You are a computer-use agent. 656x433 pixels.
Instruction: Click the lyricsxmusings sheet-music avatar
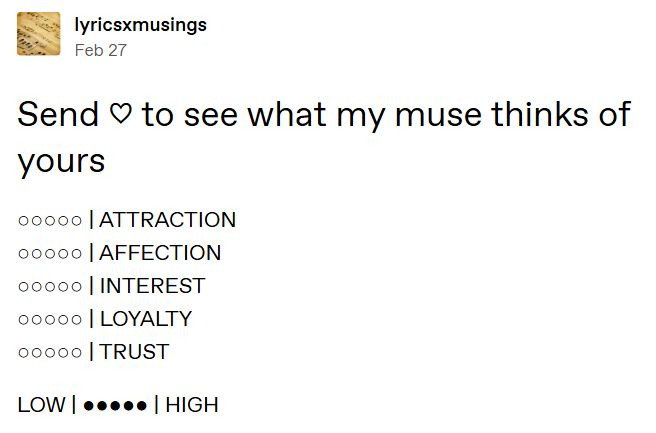[x=38, y=34]
